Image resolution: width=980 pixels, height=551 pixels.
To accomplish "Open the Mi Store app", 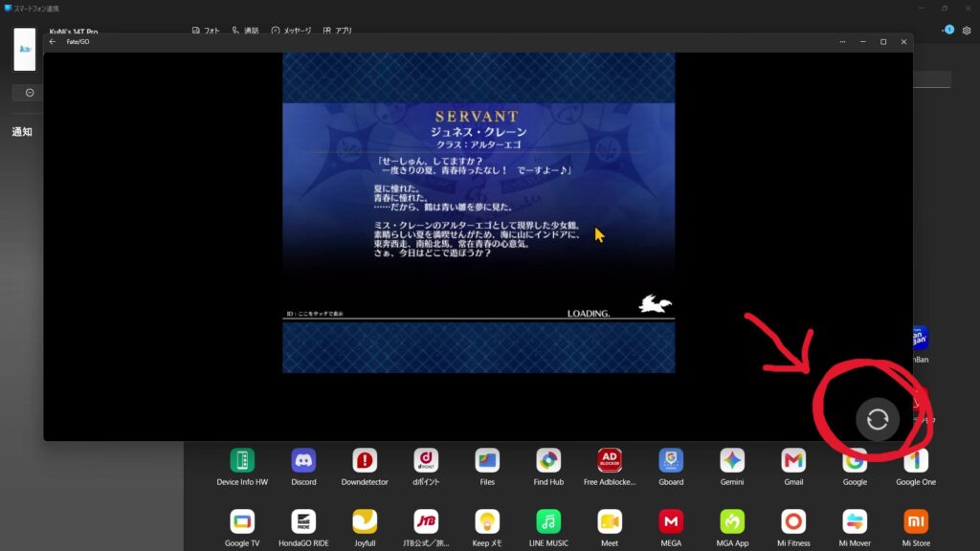I will click(x=916, y=528).
